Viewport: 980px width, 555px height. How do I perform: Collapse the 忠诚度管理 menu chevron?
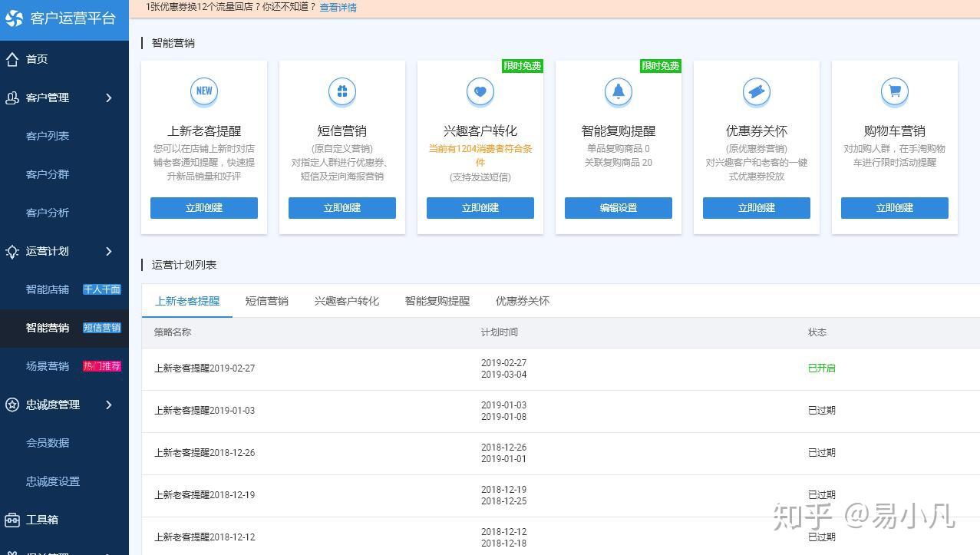click(109, 405)
